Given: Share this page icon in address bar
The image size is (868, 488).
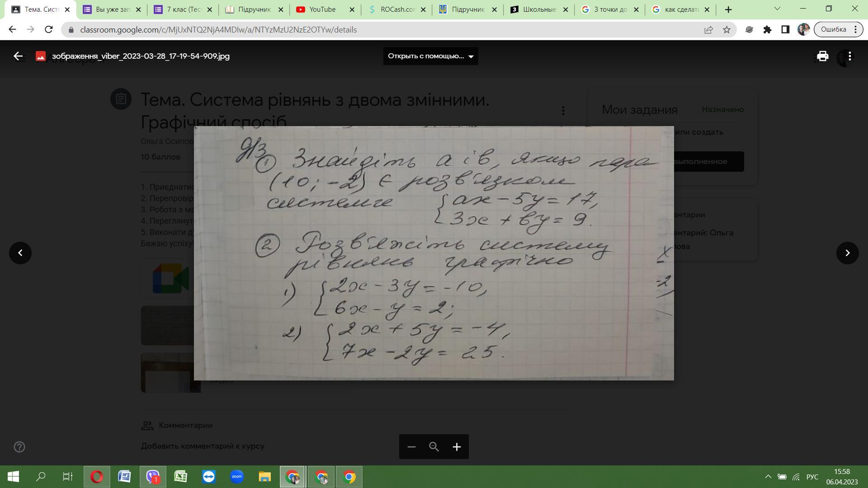Looking at the screenshot, I should (x=708, y=30).
